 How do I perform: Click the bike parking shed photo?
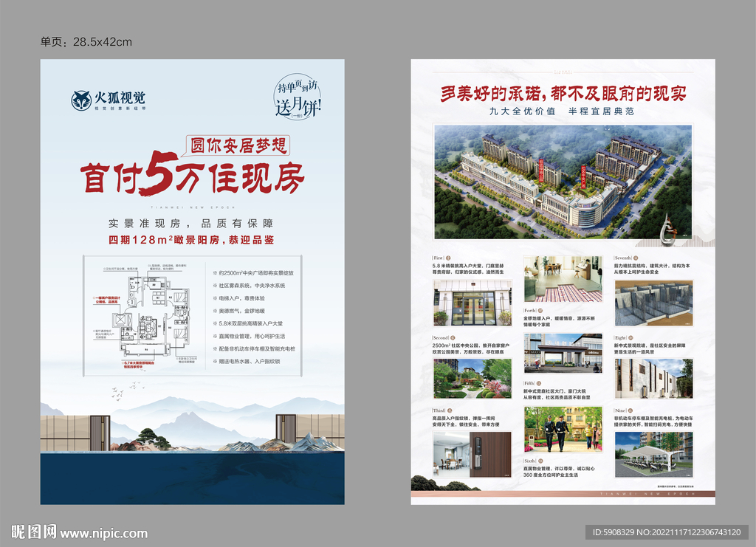tap(654, 455)
